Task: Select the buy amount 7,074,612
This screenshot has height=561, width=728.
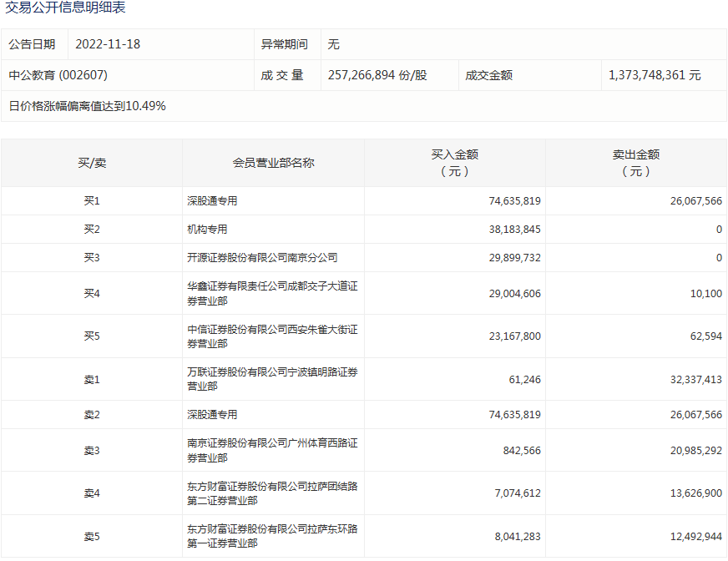Action: pyautogui.click(x=518, y=493)
